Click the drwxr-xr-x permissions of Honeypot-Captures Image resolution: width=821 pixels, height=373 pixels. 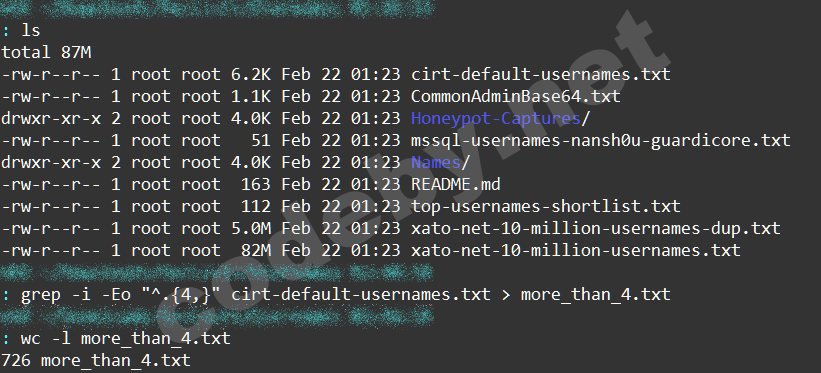(51, 118)
